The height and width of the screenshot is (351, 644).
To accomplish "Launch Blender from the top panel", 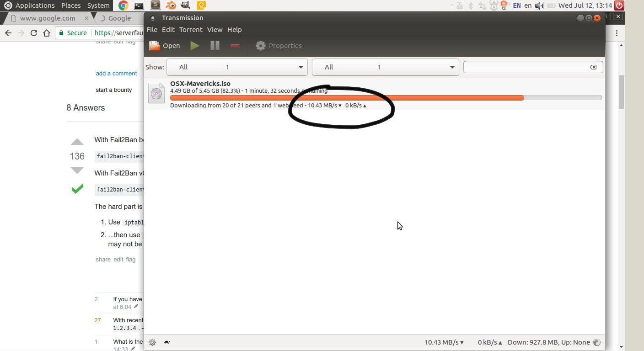I will 170,5.
